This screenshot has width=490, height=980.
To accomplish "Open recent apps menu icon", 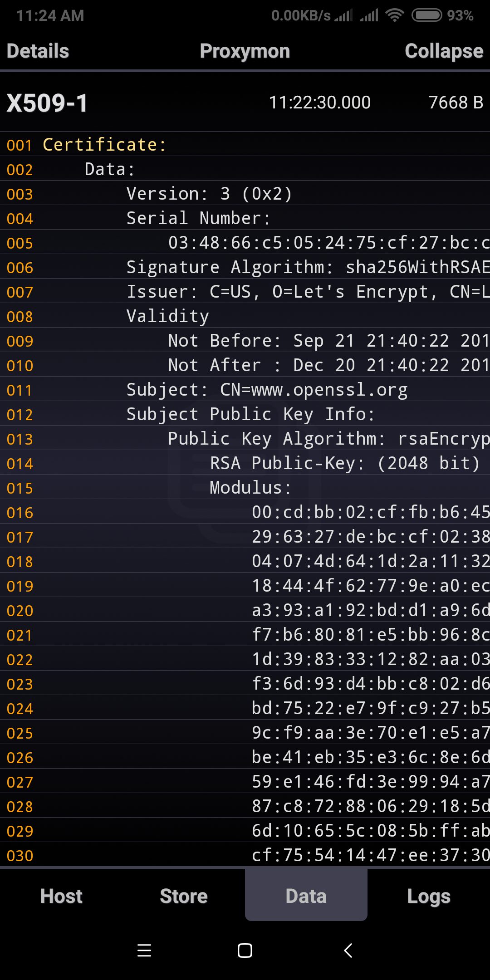I will click(144, 950).
